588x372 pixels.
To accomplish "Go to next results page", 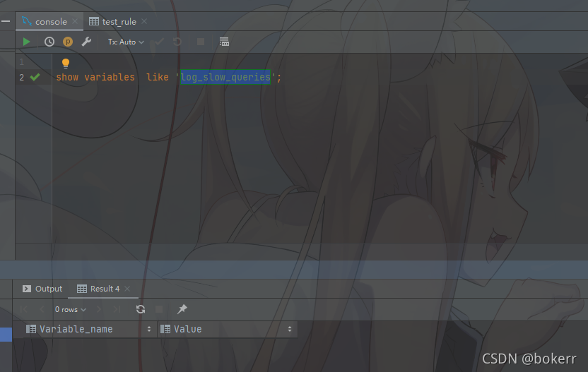I will pos(99,309).
